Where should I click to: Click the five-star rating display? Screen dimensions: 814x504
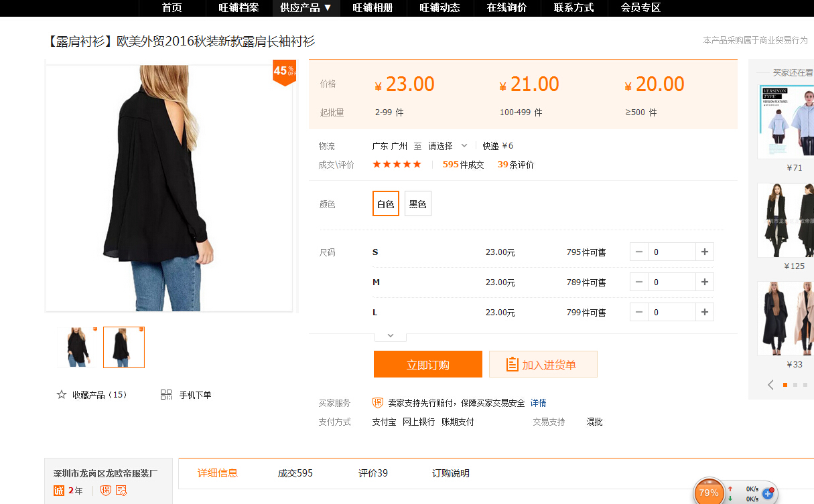(x=397, y=165)
